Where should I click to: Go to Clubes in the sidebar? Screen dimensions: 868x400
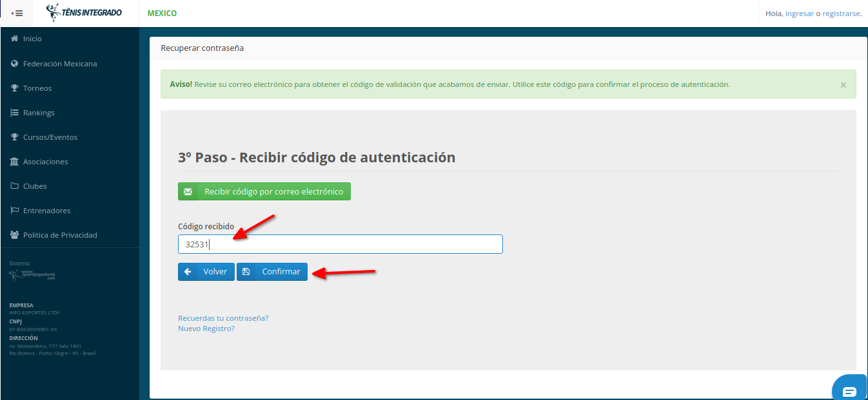[35, 186]
